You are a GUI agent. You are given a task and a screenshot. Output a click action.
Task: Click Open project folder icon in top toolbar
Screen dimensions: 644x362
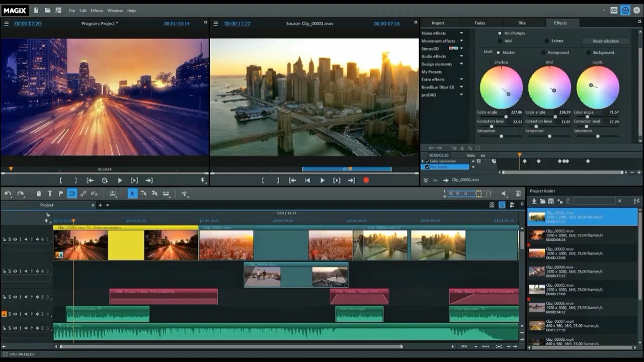click(x=47, y=10)
